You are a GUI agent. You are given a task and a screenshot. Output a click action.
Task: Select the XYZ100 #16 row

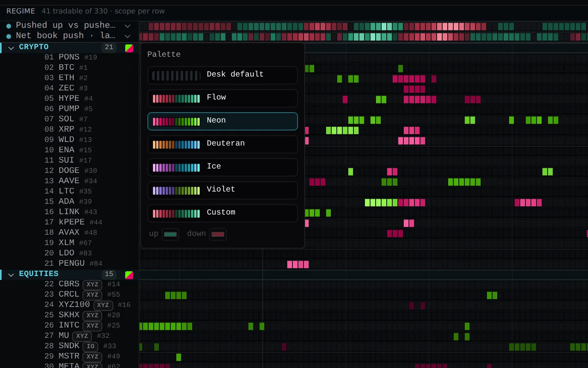click(x=70, y=305)
